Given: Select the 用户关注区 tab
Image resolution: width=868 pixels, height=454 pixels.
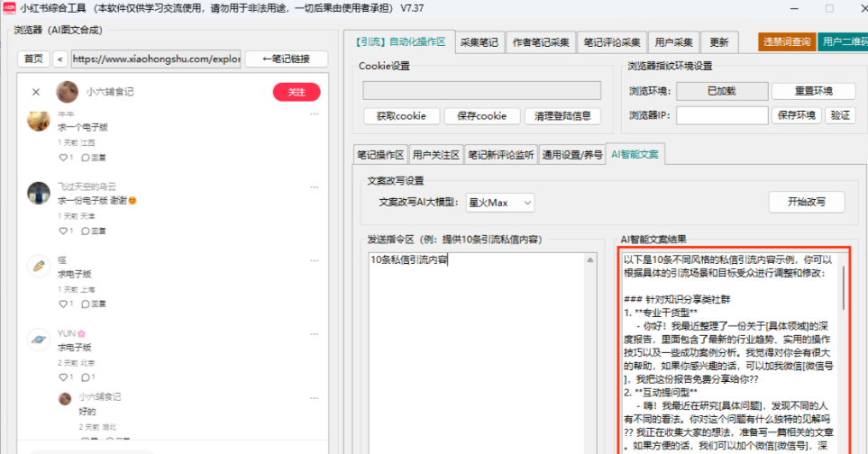Looking at the screenshot, I should click(435, 154).
